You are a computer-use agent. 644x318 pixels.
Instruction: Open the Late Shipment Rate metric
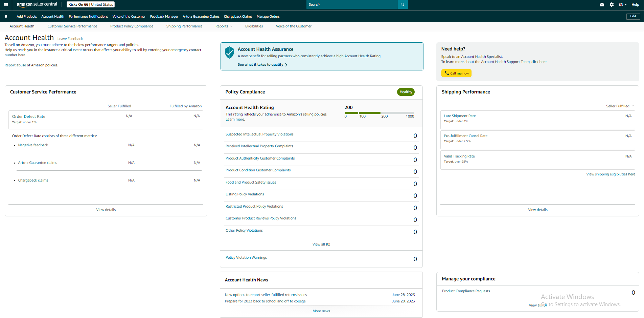[x=460, y=116]
